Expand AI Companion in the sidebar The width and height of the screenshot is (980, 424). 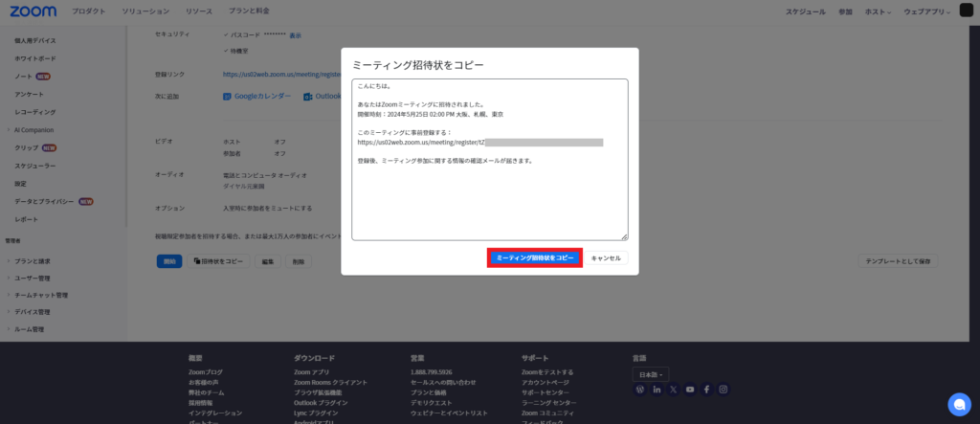[x=40, y=129]
